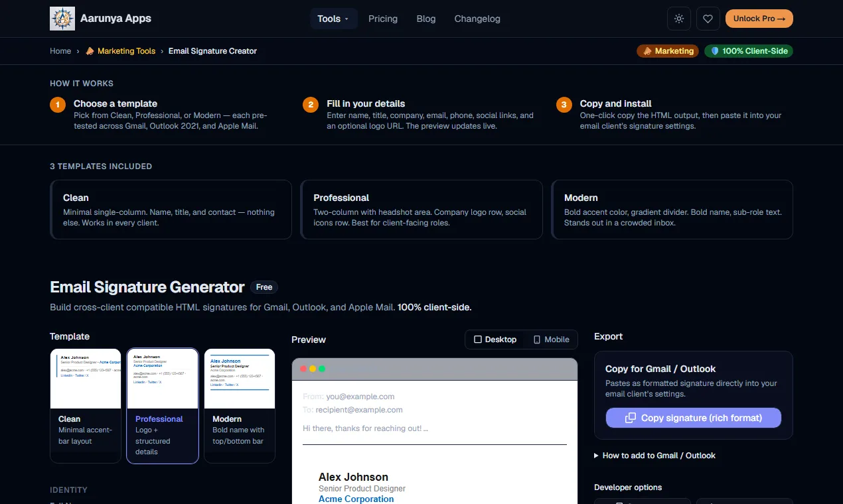Toggle the light/dark theme sun icon

pos(679,19)
